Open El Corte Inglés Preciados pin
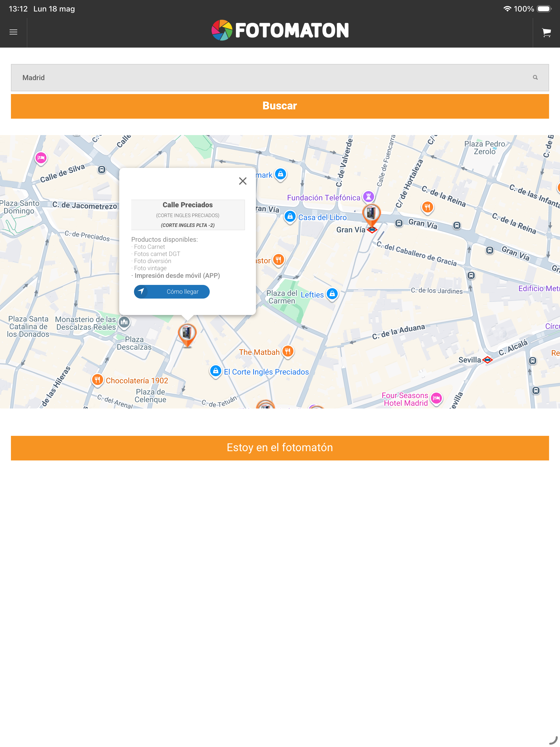This screenshot has height=747, width=560. pyautogui.click(x=215, y=371)
